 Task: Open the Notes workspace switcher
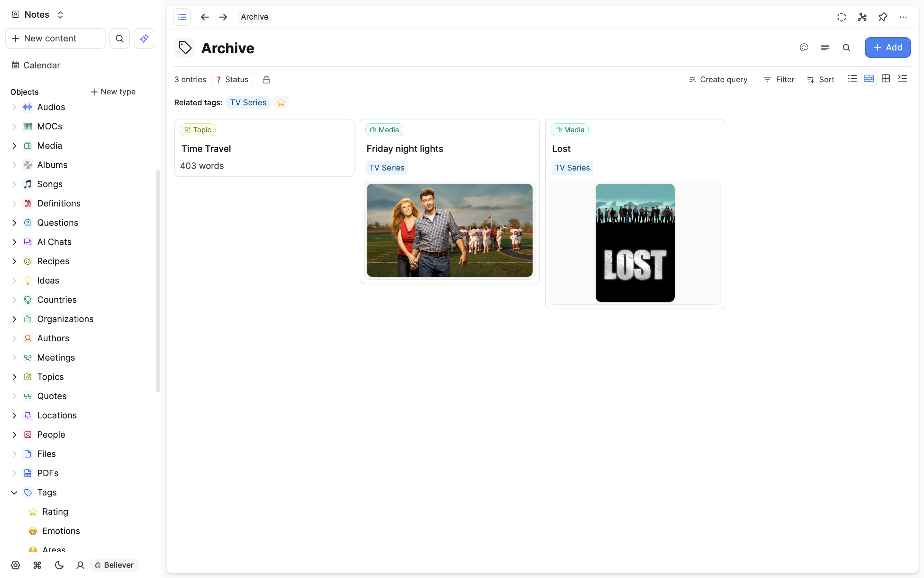(38, 14)
